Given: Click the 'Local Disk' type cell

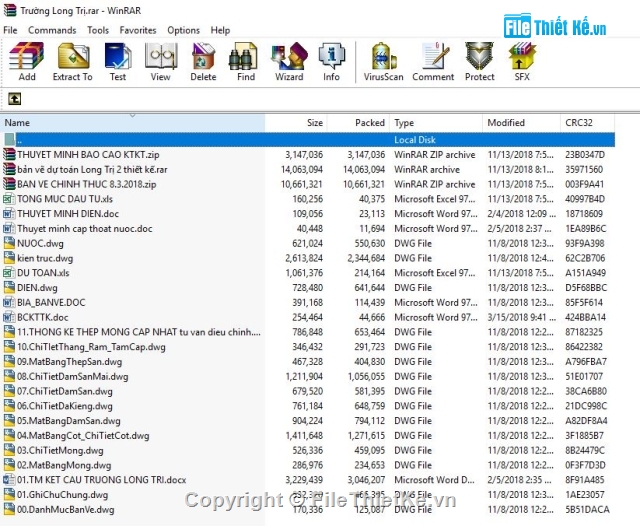Looking at the screenshot, I should click(415, 140).
